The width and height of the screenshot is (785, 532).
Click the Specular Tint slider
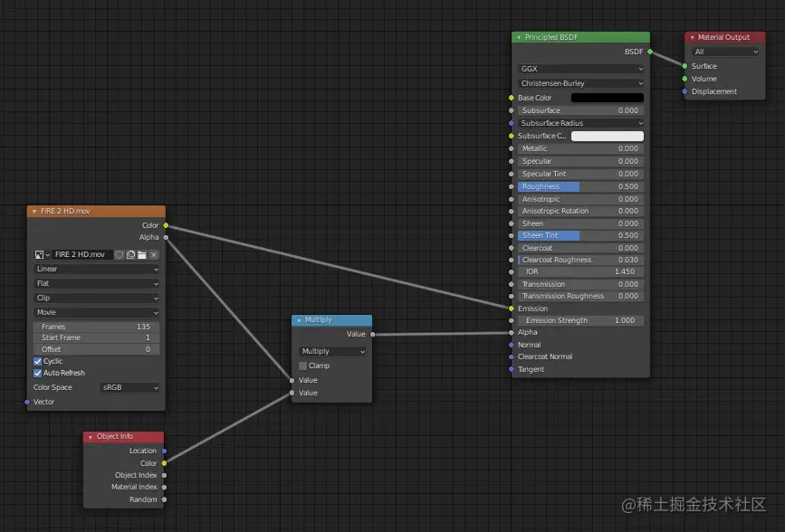[x=580, y=174]
